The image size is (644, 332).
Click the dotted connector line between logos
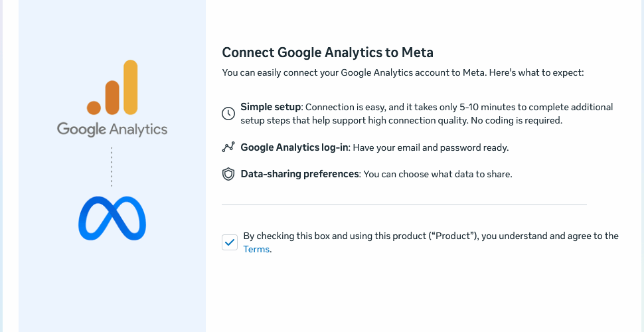click(x=112, y=167)
